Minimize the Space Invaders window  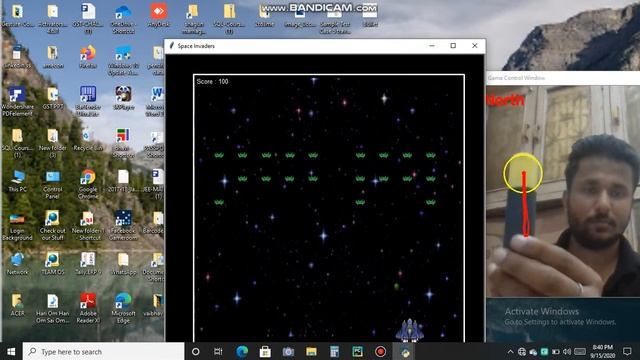coord(432,46)
